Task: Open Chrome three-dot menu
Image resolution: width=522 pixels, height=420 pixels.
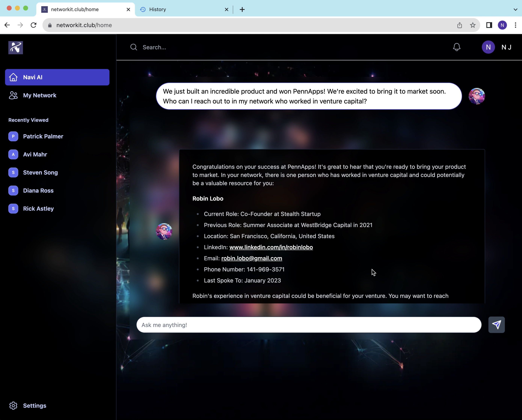Action: coord(515,25)
